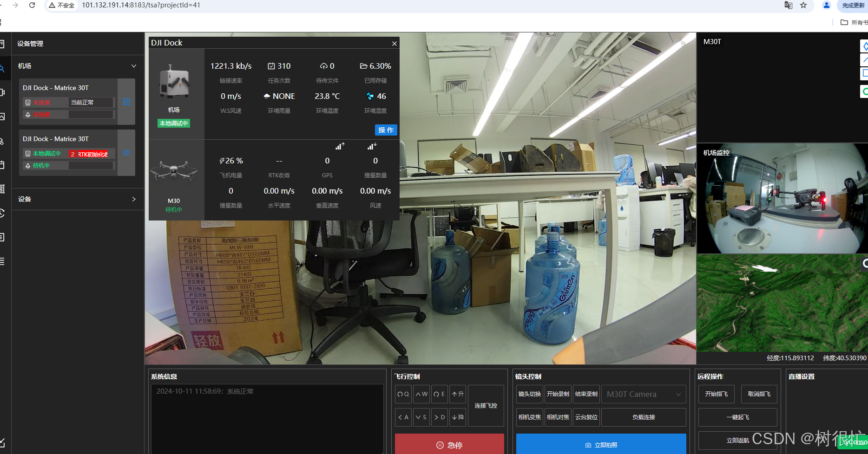Click the blue 立即拍照 take photo button
868x454 pixels.
click(x=601, y=444)
